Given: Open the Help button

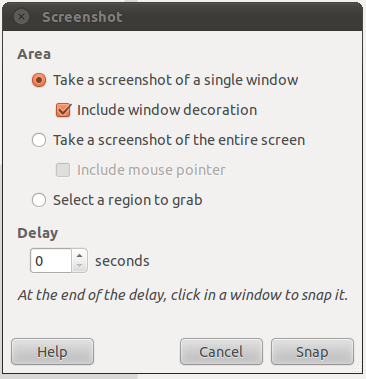Looking at the screenshot, I should pyautogui.click(x=52, y=352).
